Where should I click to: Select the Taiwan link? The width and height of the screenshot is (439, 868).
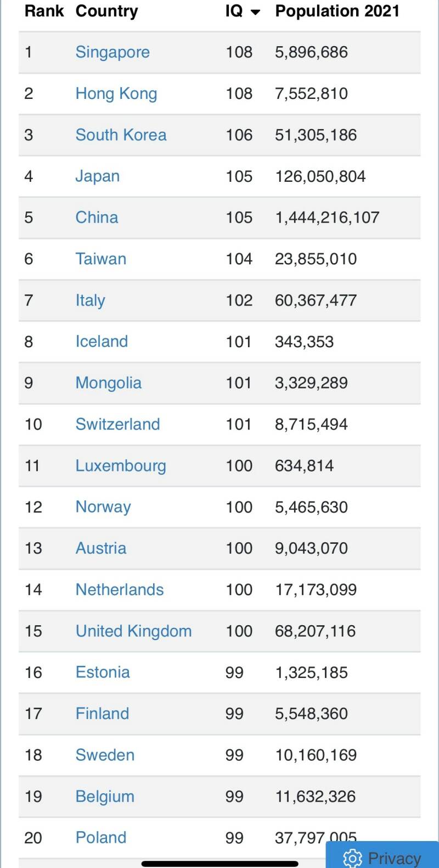coord(101,259)
